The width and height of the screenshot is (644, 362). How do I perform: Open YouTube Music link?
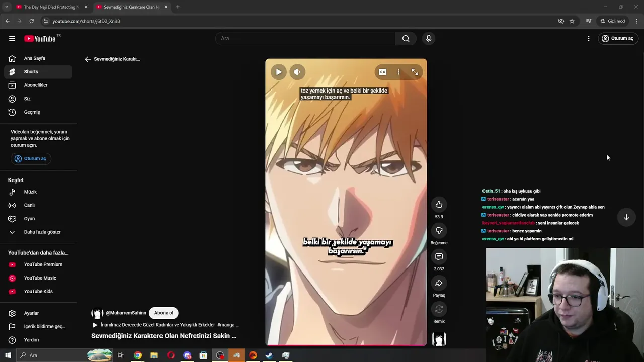(38, 278)
